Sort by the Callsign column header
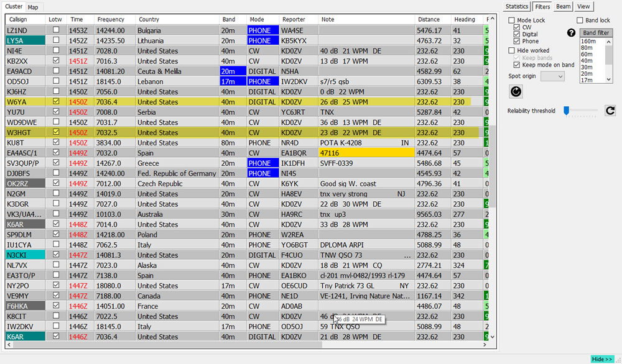Viewport: 622px width, 364px height. 26,19
